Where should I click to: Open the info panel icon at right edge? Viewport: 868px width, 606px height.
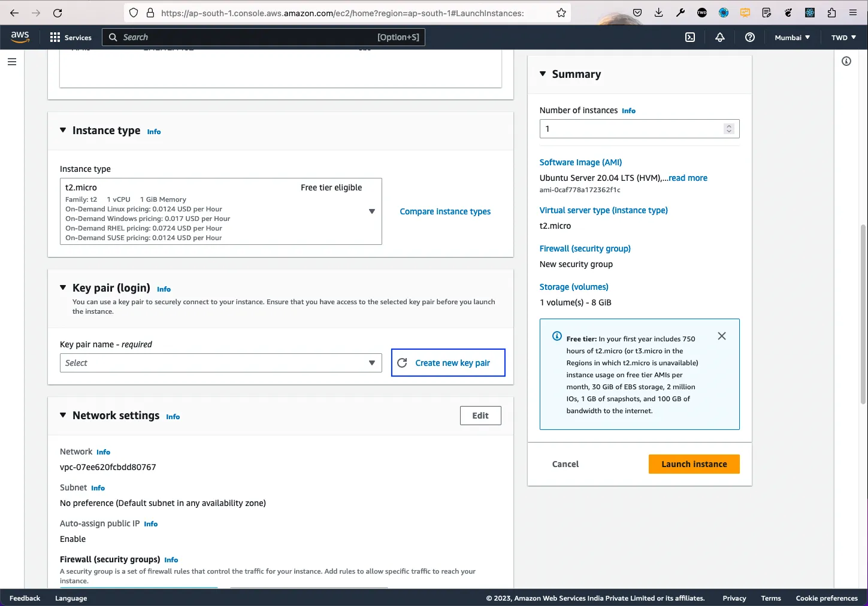(846, 61)
